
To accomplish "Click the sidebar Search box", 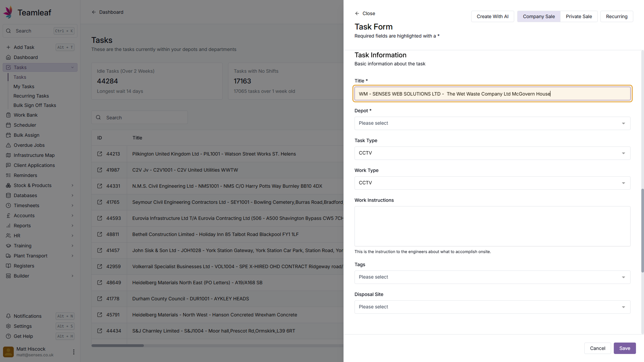I will coord(40,31).
